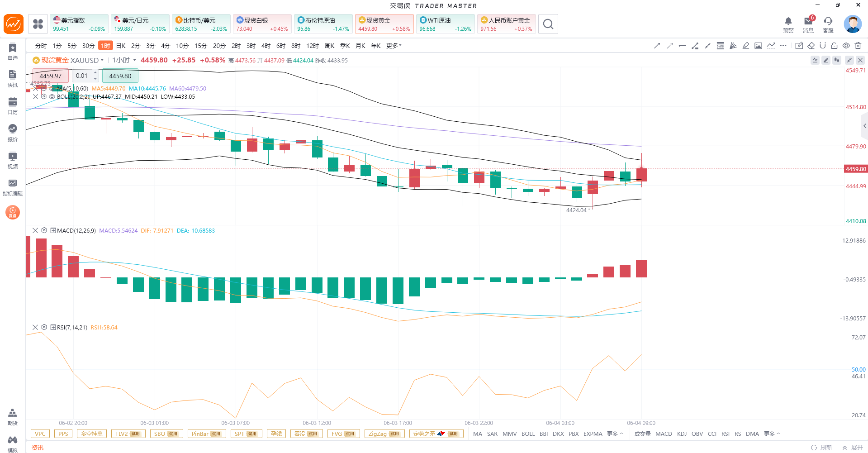Toggle the PPS indicator button
Viewport: 868px width, 453px height.
click(63, 434)
